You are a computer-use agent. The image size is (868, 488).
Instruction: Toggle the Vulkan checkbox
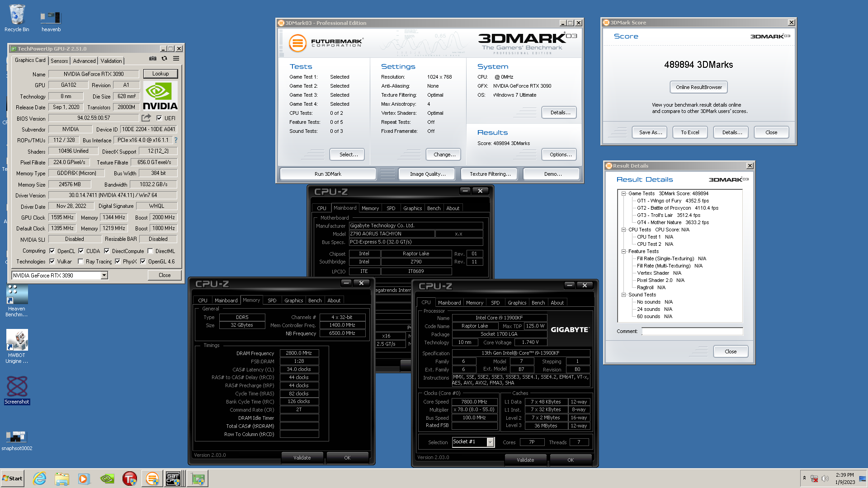tap(52, 262)
